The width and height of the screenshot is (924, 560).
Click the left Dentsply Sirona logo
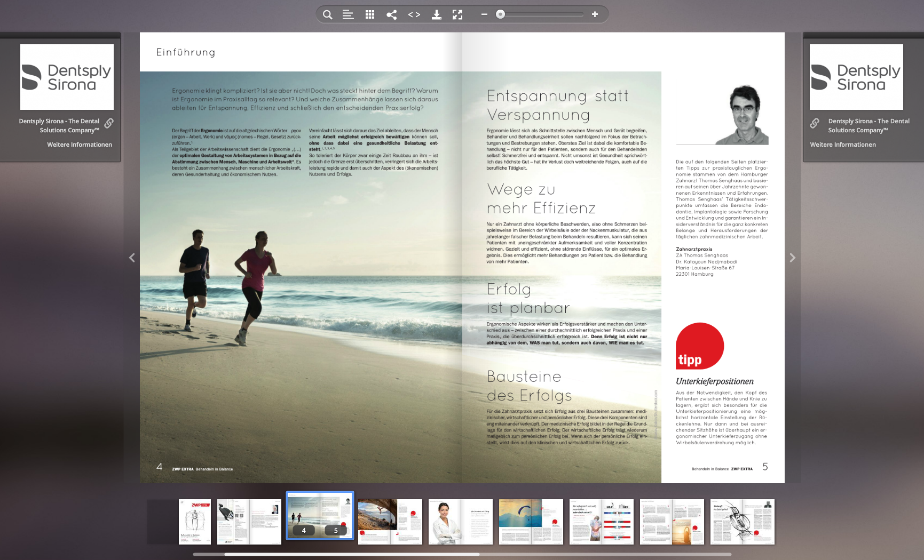[67, 77]
